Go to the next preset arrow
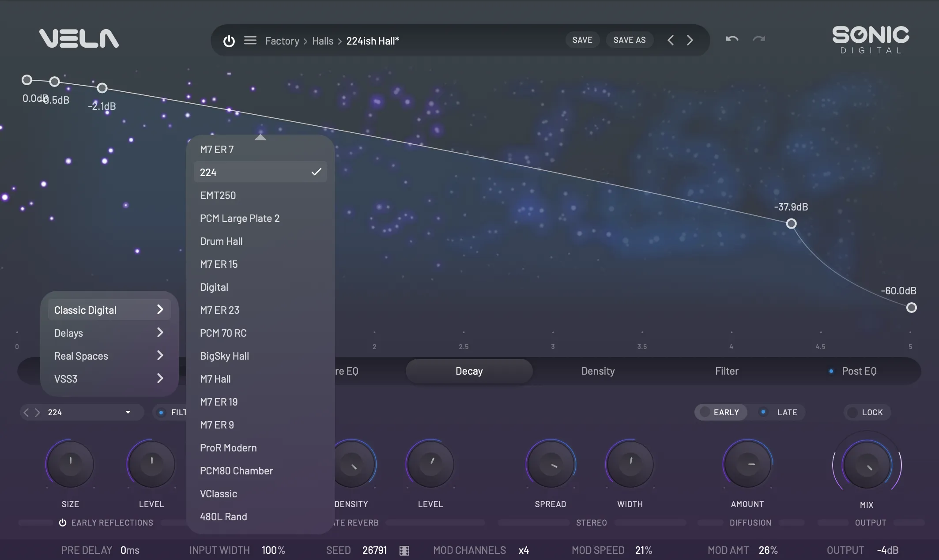Viewport: 939px width, 560px height. 690,40
